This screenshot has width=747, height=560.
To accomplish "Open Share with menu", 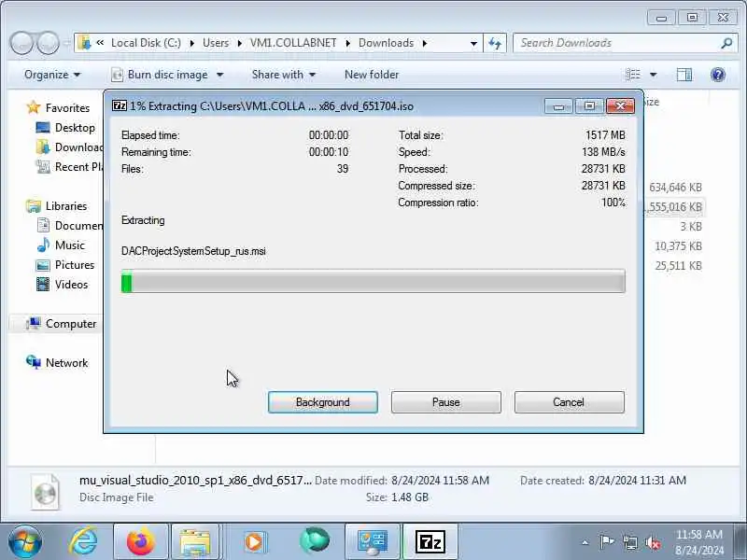I will (x=284, y=75).
